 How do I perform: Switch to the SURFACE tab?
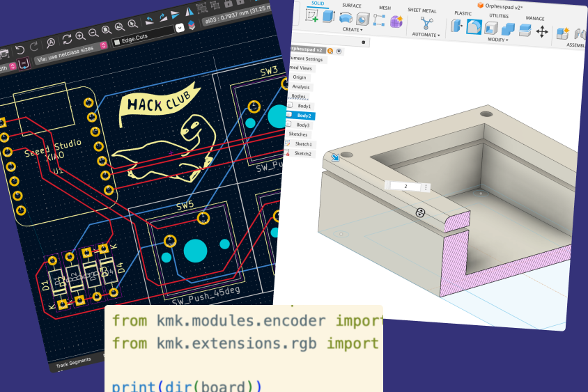pos(351,6)
